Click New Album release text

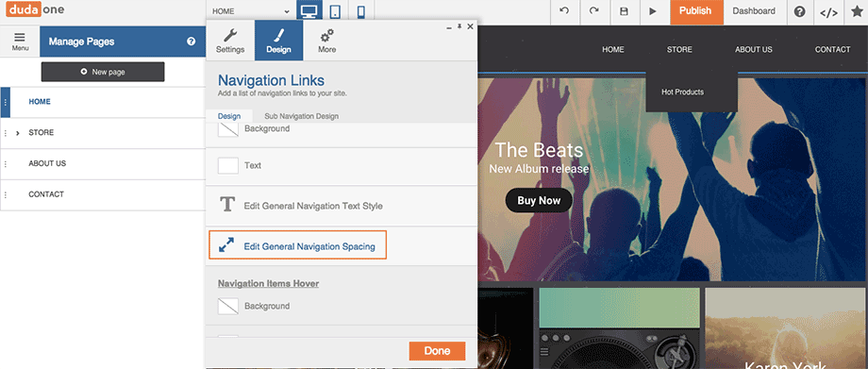(539, 168)
